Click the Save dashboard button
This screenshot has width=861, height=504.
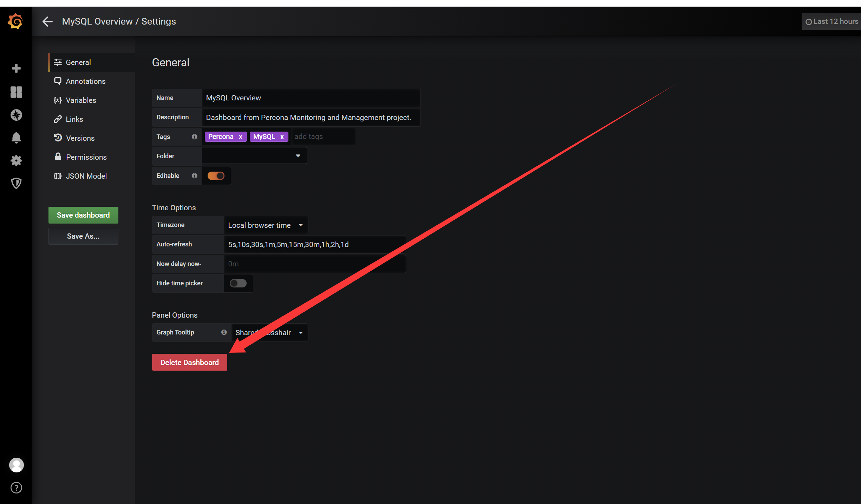[x=83, y=215]
